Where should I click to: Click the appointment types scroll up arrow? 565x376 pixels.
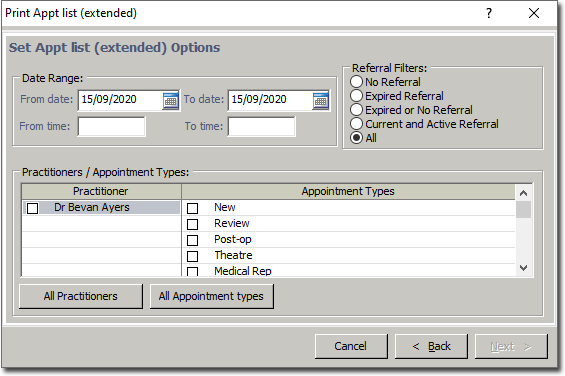click(x=523, y=193)
